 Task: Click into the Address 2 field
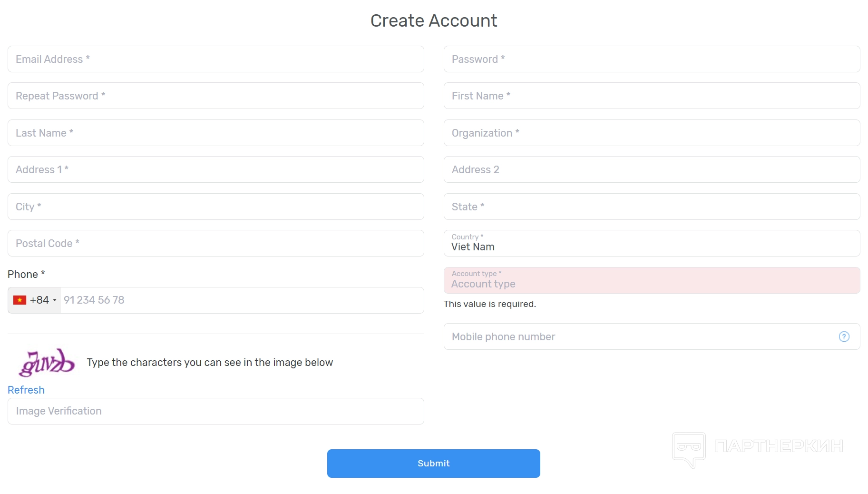(651, 170)
